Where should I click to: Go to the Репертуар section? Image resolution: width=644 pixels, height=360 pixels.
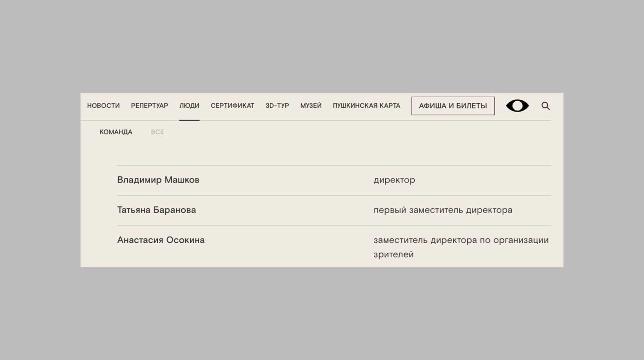(150, 106)
